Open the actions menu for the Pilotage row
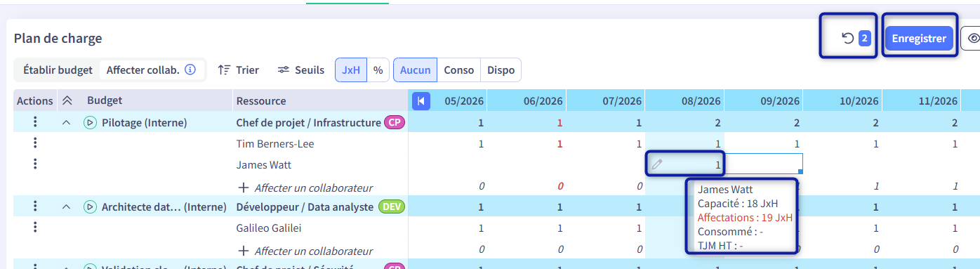 click(35, 122)
